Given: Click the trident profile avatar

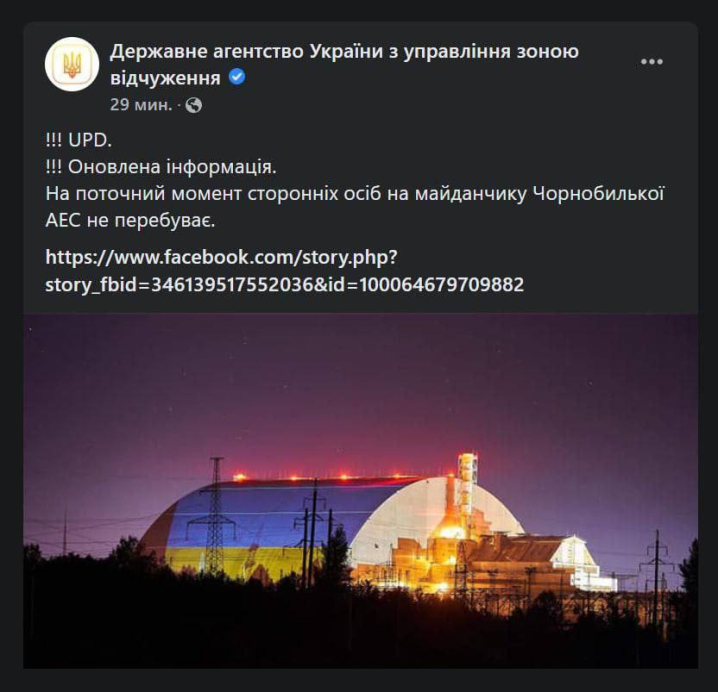Looking at the screenshot, I should [x=71, y=63].
